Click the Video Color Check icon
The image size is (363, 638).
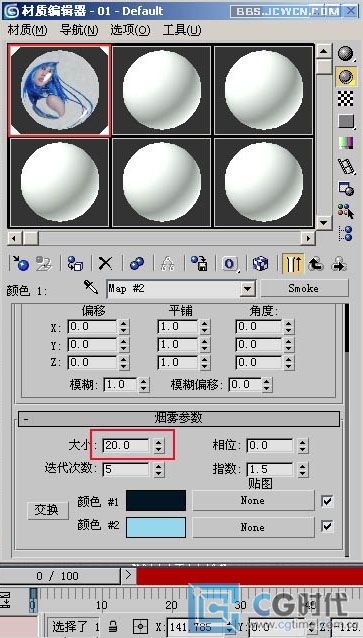click(346, 143)
